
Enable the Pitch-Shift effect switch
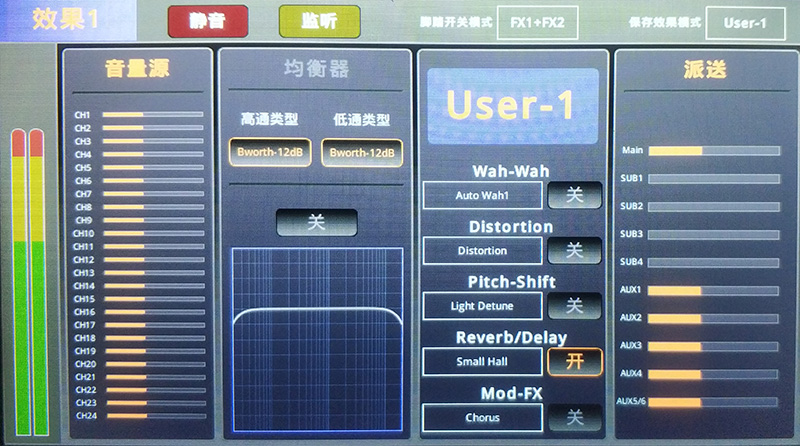pos(575,306)
